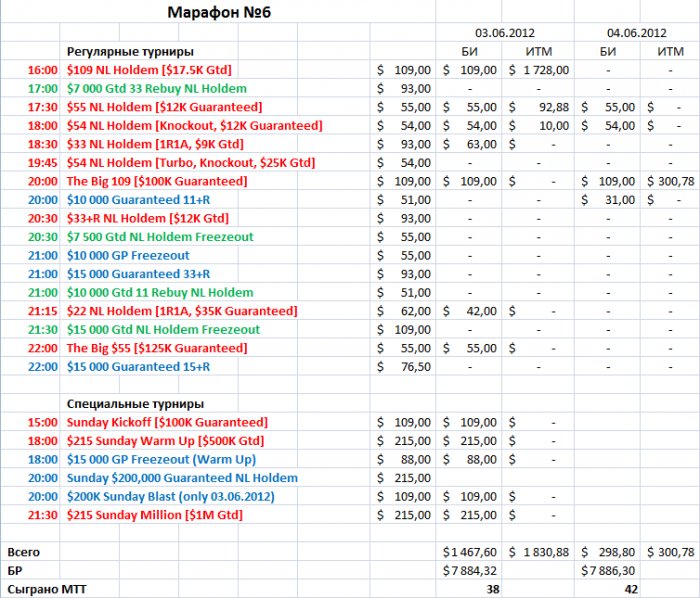This screenshot has height=598, width=700.
Task: Select Sunday $200,000 Guaranteed NL Holdem cell
Action: pyautogui.click(x=182, y=478)
